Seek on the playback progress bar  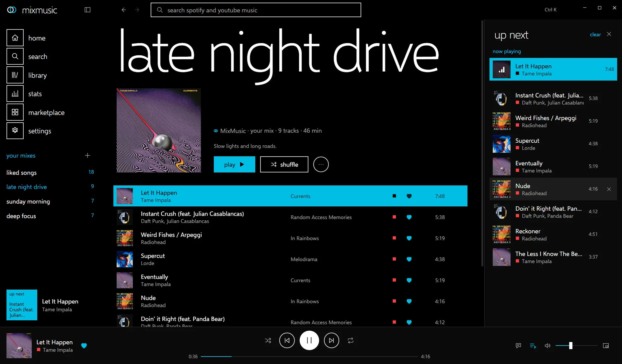coord(309,357)
